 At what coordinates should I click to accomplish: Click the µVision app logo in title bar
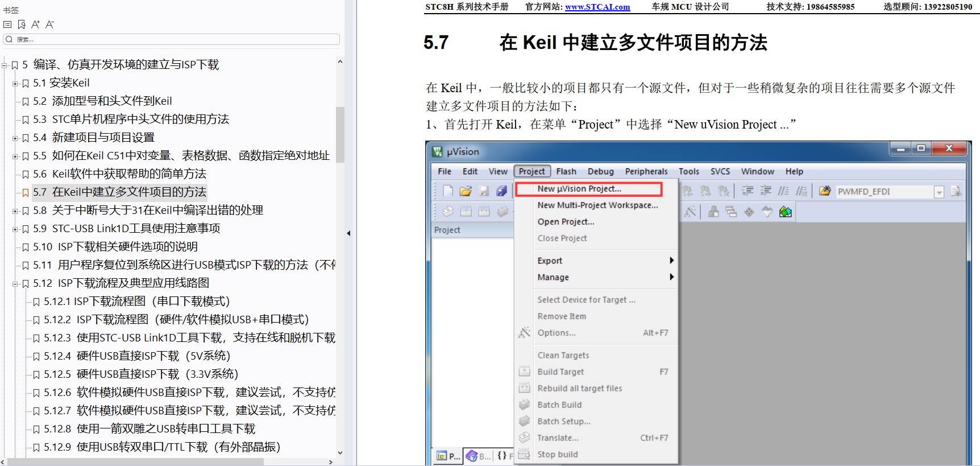pyautogui.click(x=437, y=151)
